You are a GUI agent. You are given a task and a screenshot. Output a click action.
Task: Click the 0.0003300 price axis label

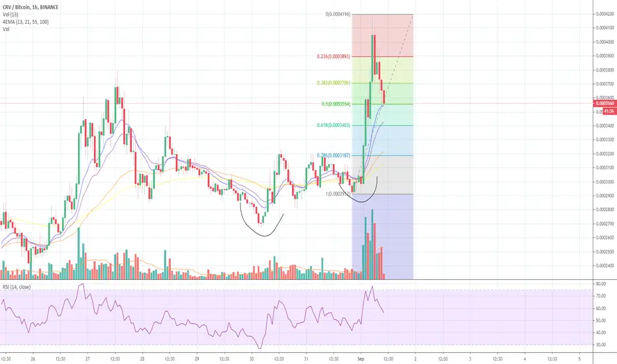(x=605, y=140)
